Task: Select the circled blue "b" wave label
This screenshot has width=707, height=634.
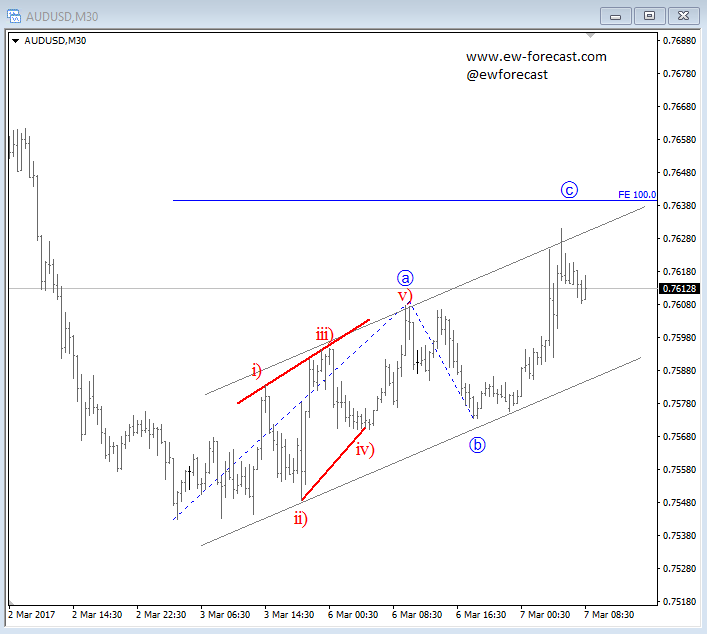Action: [x=477, y=444]
